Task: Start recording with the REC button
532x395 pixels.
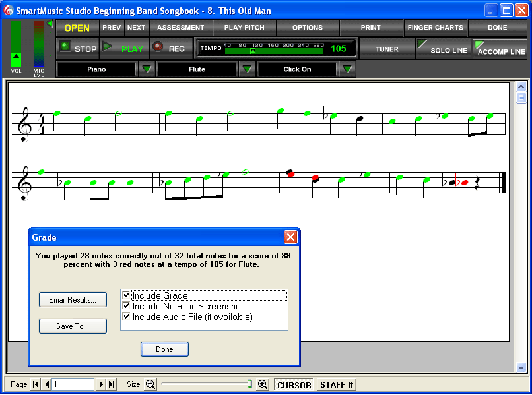Action: [171, 49]
